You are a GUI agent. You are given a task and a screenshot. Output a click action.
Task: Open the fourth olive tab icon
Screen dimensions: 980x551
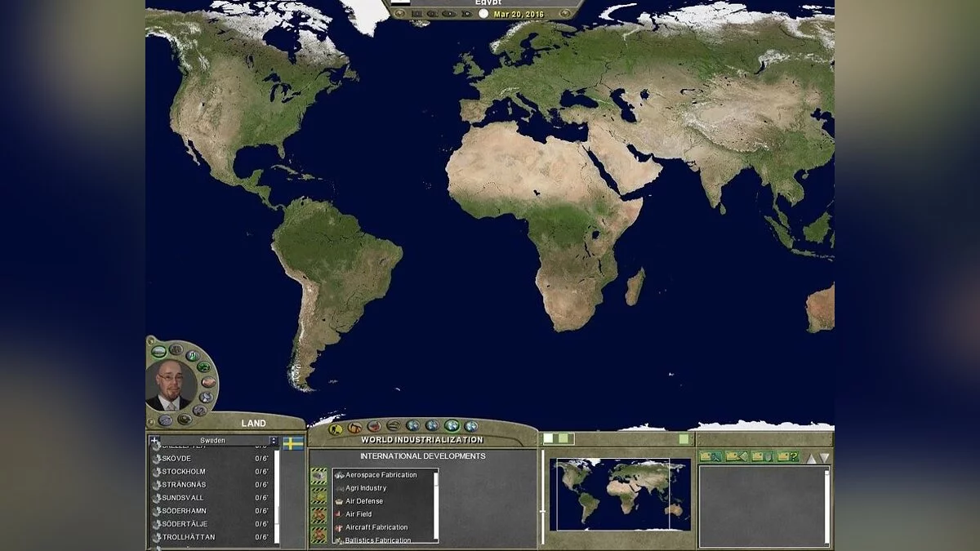[394, 426]
